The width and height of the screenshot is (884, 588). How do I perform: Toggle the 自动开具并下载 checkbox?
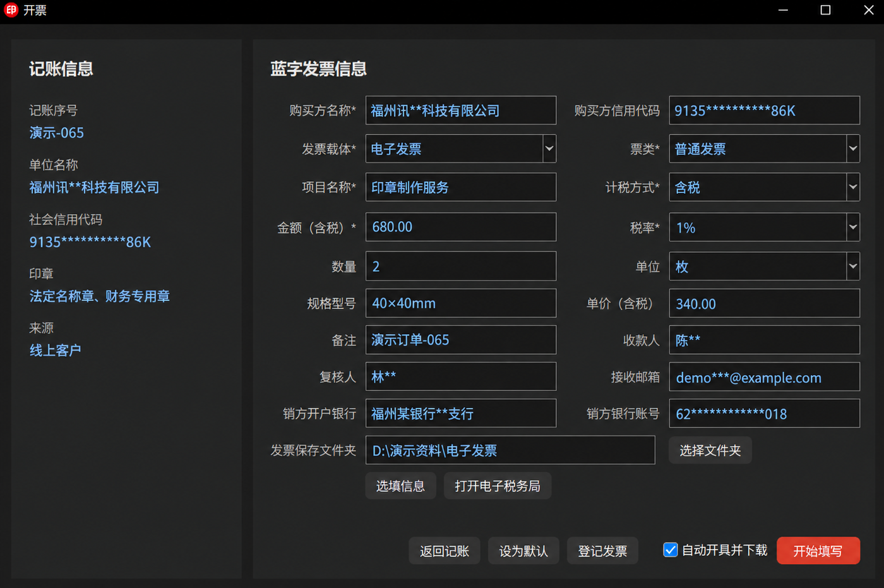(x=671, y=550)
